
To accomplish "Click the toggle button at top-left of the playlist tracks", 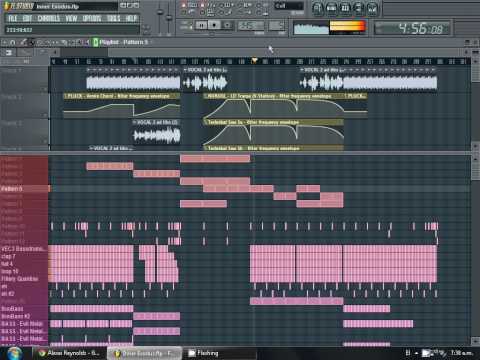I will coord(8,52).
